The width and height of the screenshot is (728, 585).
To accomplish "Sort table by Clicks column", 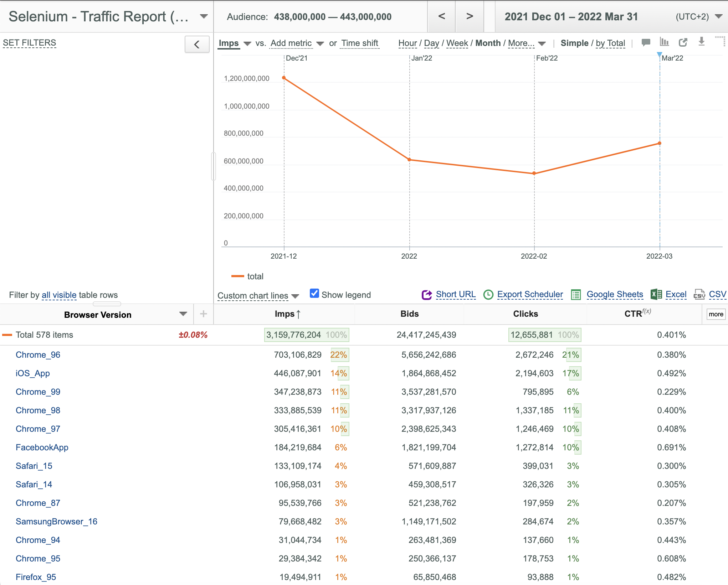I will pyautogui.click(x=525, y=314).
